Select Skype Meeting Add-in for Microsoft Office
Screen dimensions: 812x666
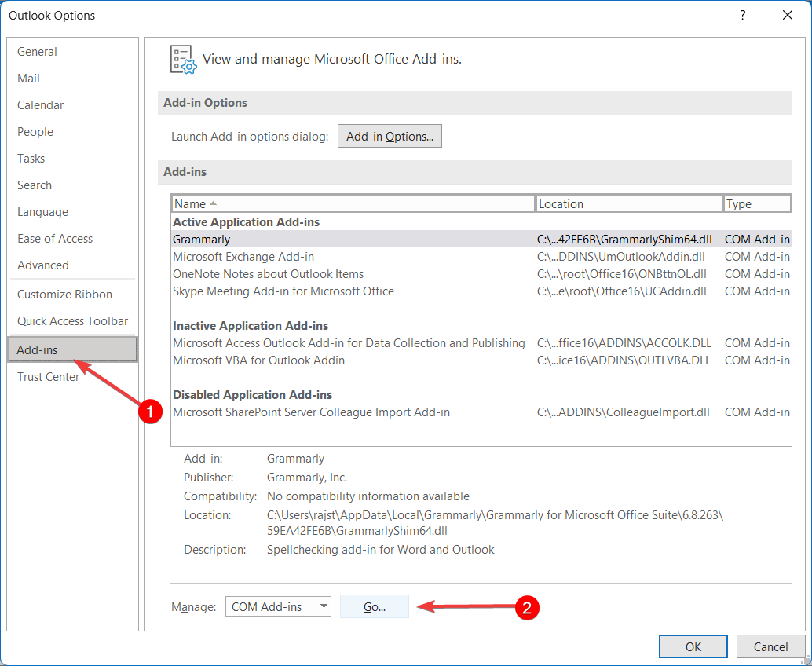pyautogui.click(x=481, y=291)
